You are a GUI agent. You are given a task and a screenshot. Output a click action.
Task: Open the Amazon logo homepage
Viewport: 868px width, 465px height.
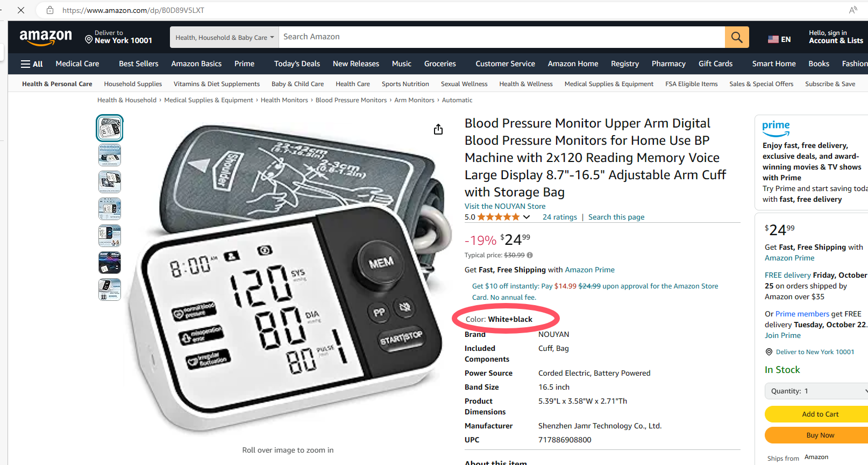(46, 37)
